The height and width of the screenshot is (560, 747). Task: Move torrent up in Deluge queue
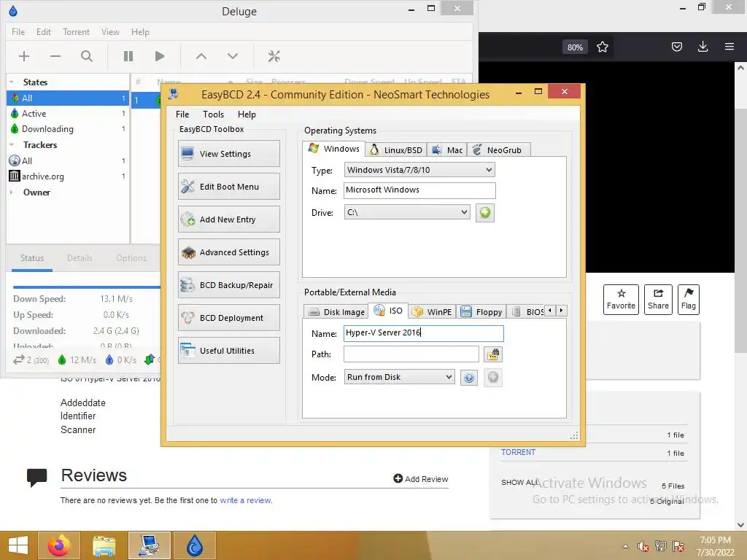point(201,56)
